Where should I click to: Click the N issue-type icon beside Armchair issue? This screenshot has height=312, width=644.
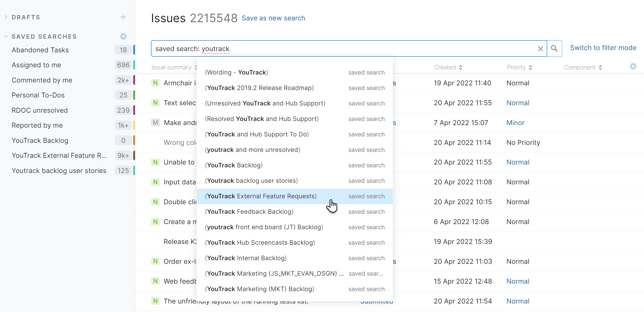pyautogui.click(x=155, y=83)
